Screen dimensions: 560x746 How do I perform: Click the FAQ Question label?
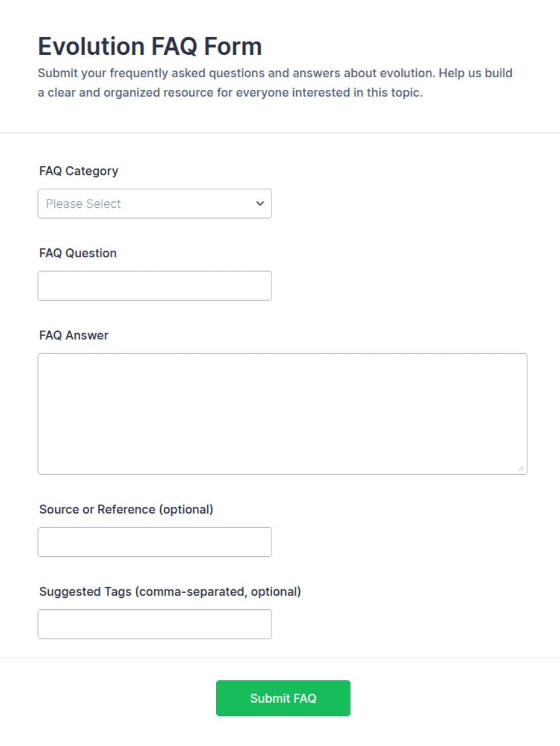point(78,253)
